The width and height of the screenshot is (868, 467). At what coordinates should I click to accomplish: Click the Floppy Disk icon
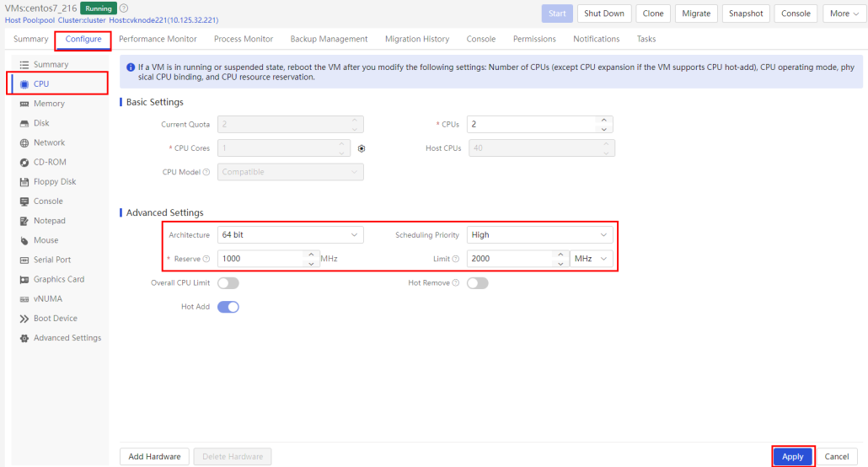pyautogui.click(x=24, y=182)
